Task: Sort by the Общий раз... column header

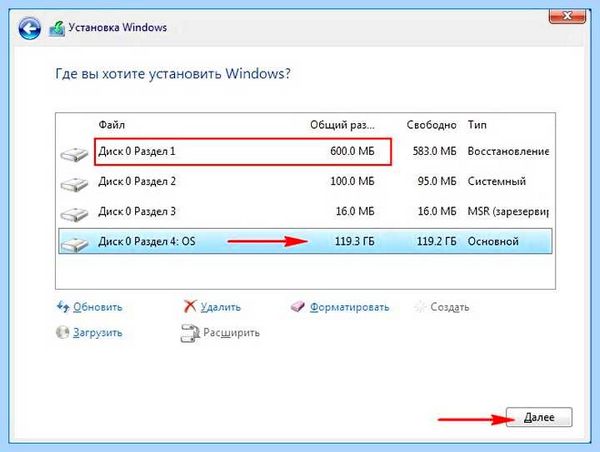Action: pos(342,125)
